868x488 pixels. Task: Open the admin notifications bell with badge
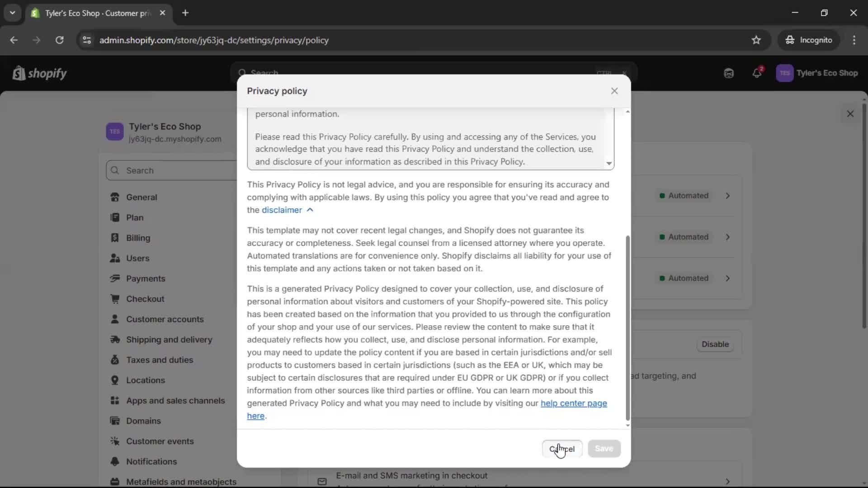pos(757,73)
